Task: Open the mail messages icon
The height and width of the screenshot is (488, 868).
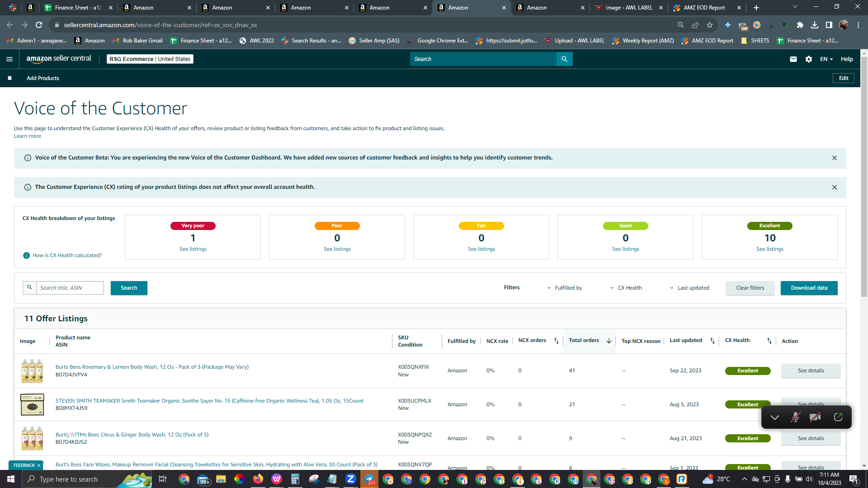Action: 793,59
